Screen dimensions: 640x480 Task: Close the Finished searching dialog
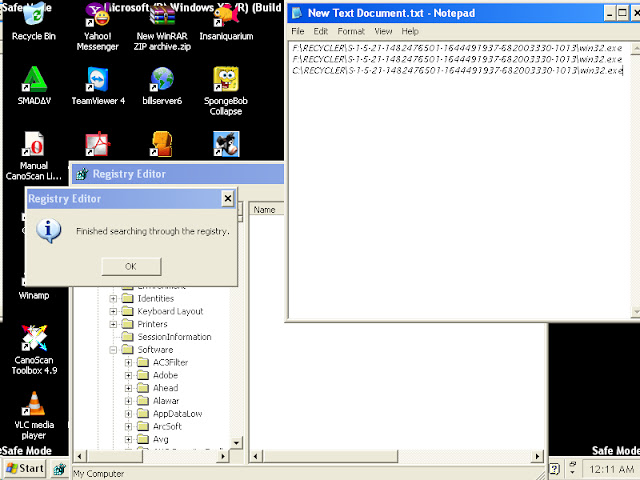point(227,199)
